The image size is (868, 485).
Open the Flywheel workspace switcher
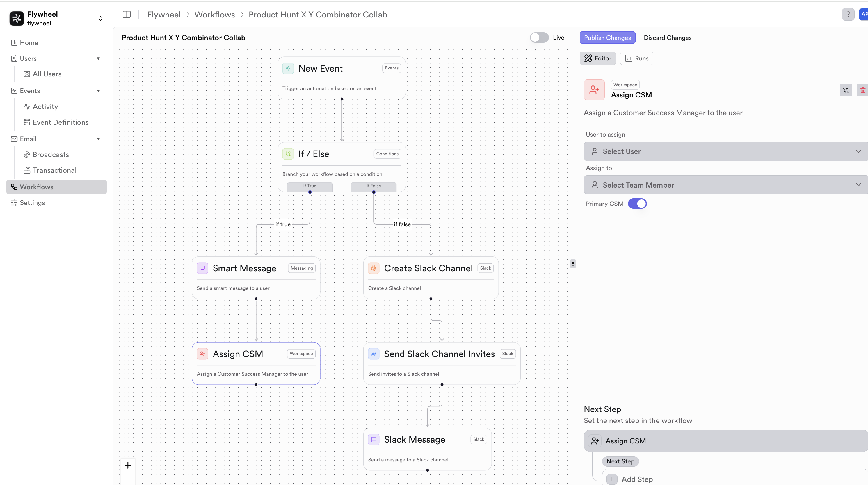pos(100,18)
